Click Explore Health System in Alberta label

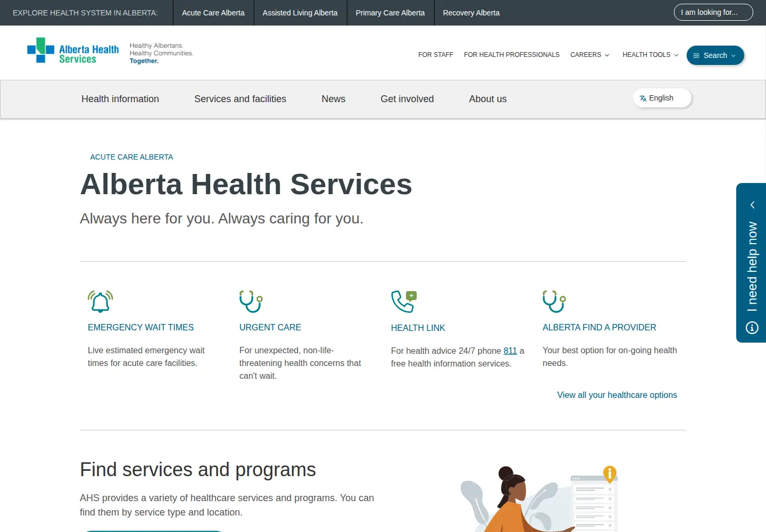coord(85,13)
